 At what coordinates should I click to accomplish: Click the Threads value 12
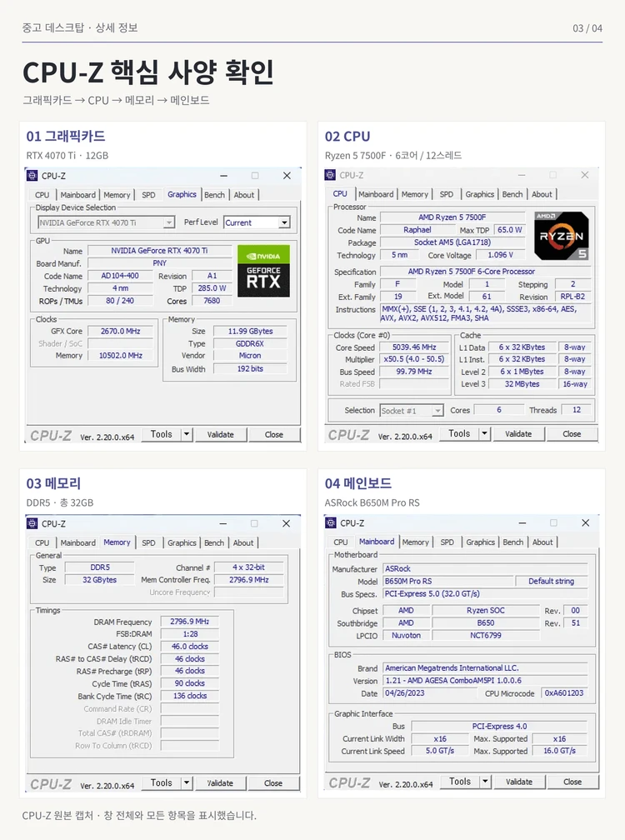[577, 410]
